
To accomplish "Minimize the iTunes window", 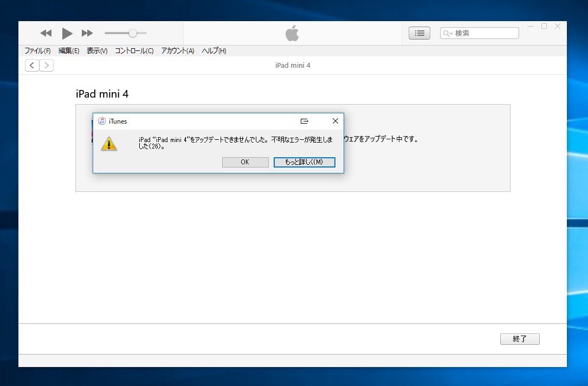I will (531, 26).
